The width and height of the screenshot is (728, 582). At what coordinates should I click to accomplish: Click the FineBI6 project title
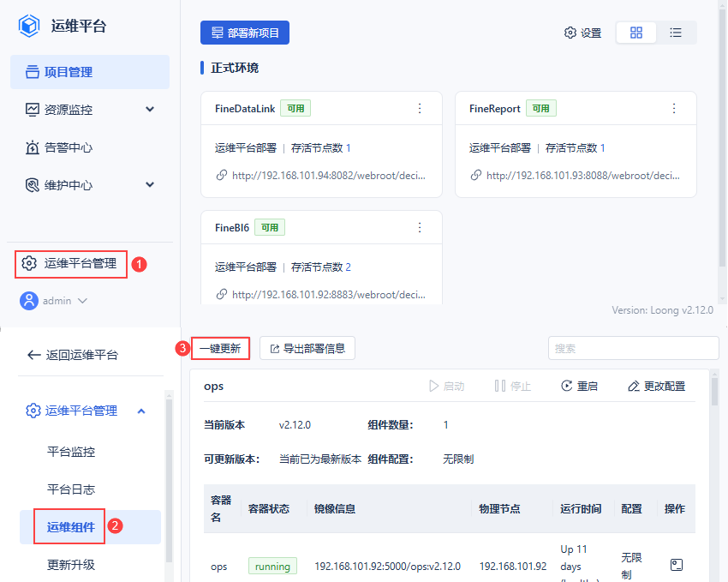(232, 228)
